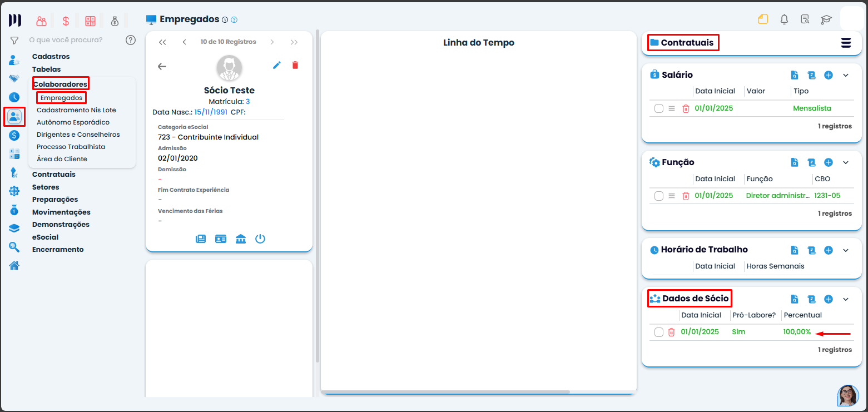Open the question mark help beside search
Viewport: 868px width, 412px height.
(x=131, y=40)
